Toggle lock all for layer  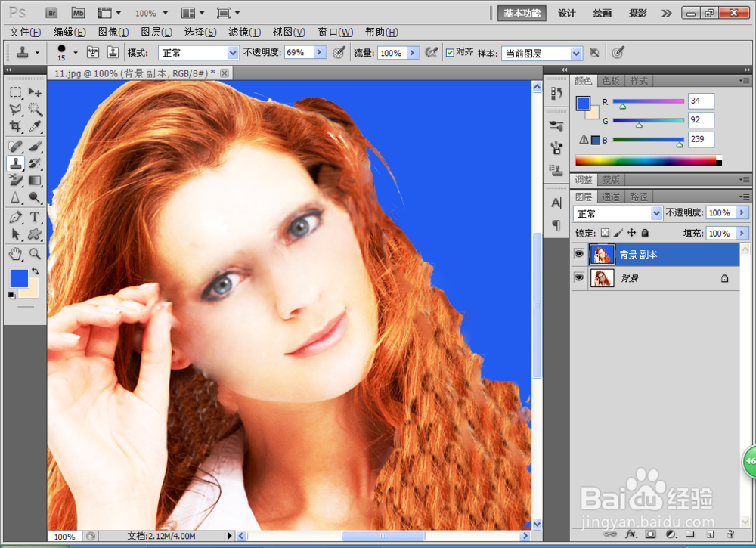[x=645, y=233]
